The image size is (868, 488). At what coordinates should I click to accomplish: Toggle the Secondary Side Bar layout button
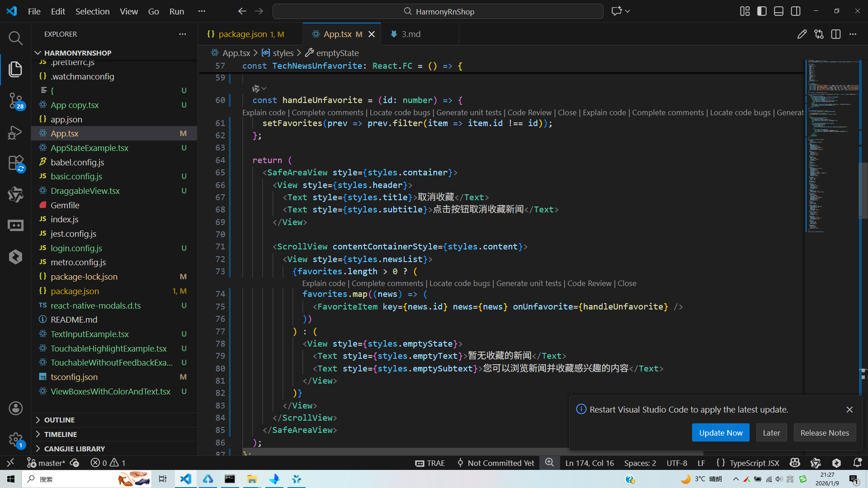point(796,11)
